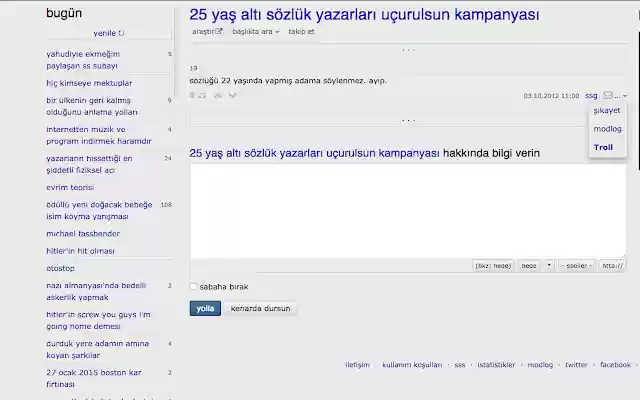The height and width of the screenshot is (400, 640).
Task: Grab the text area corner handle
Action: point(623,256)
